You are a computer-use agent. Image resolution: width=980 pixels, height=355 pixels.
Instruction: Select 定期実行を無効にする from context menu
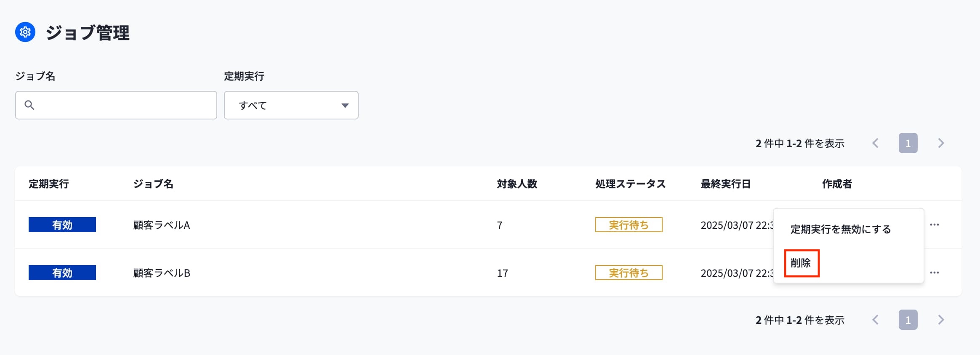(841, 229)
